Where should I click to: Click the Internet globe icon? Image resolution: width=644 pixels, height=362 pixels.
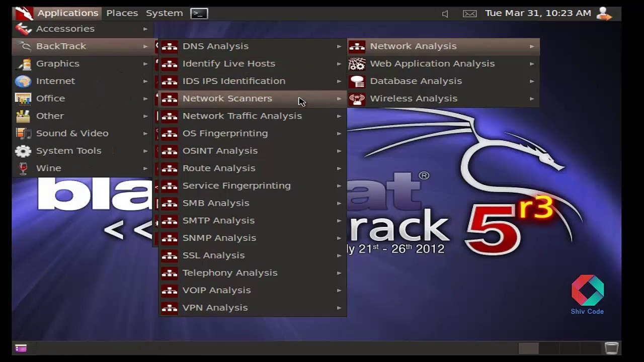[23, 81]
